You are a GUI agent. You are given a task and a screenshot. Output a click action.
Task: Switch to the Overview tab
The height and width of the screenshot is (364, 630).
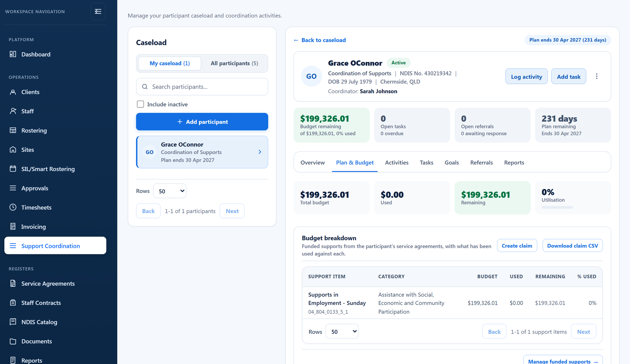[x=312, y=162]
